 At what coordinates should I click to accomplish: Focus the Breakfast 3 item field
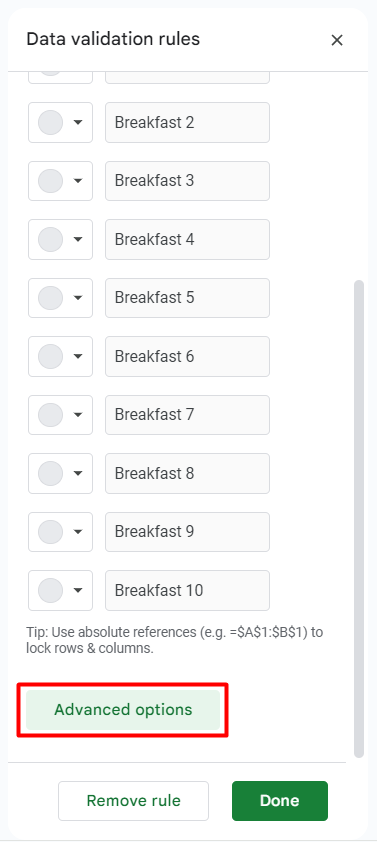[187, 181]
